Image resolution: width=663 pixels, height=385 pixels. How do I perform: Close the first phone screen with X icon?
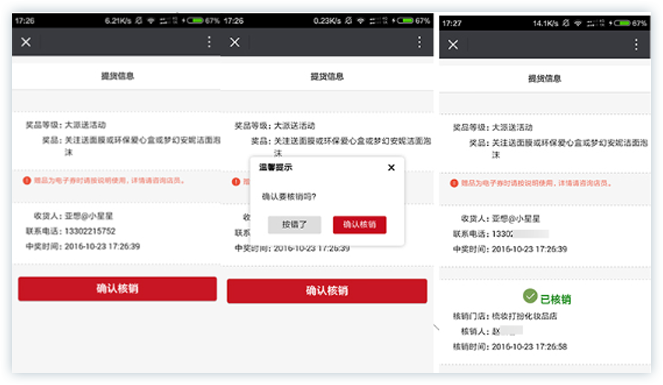(26, 42)
